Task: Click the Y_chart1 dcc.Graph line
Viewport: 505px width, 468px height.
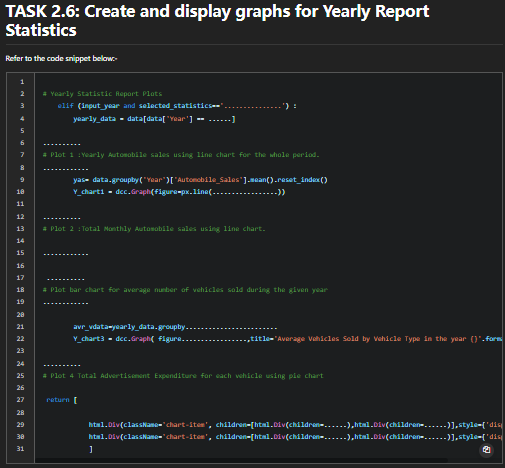Action: pos(179,192)
